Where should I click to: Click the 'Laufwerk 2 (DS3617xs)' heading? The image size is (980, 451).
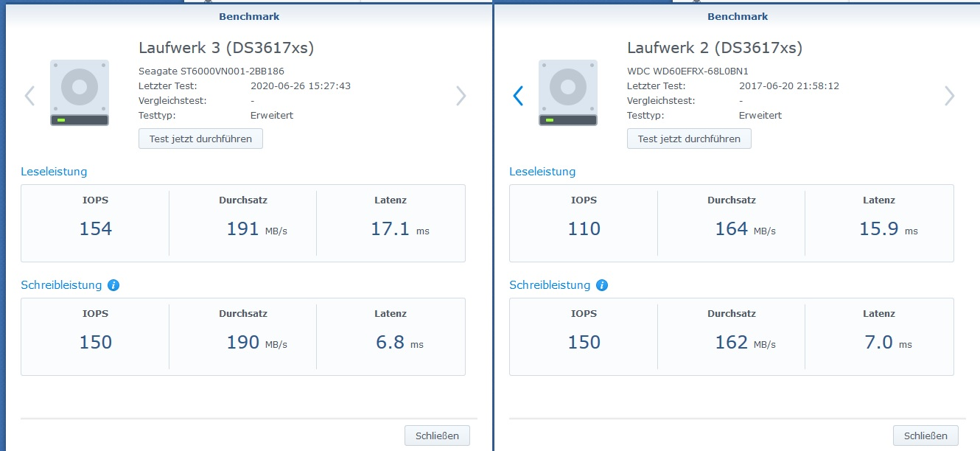tap(715, 48)
